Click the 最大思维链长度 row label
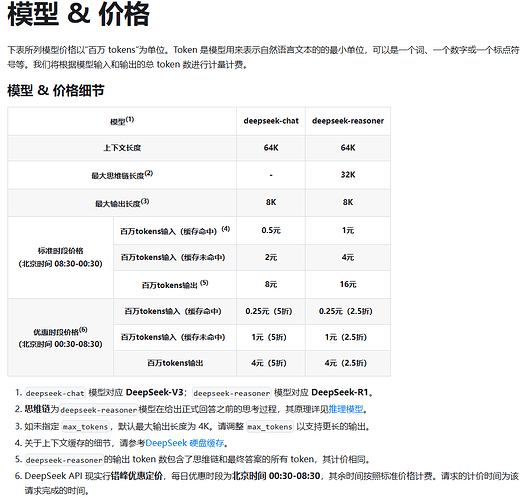Screen dimensions: 523x500 122,175
